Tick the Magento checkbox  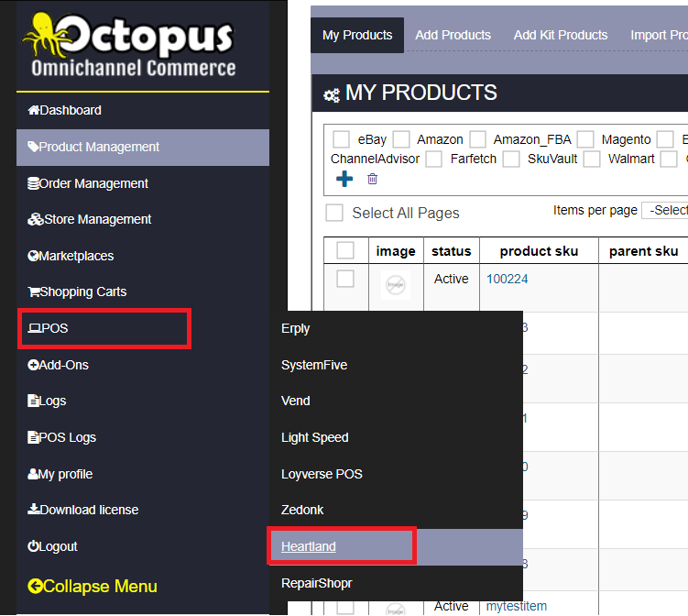(x=584, y=139)
